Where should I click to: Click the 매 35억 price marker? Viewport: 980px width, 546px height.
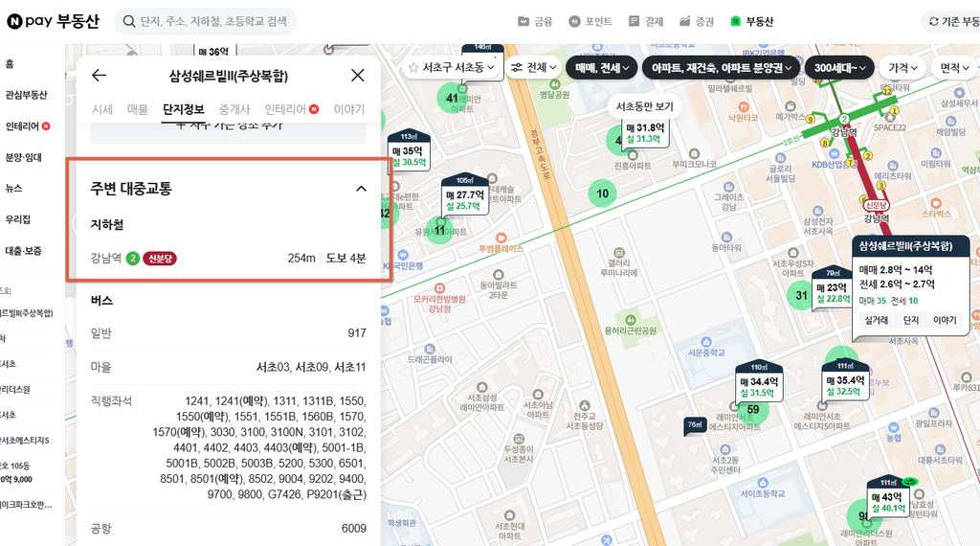pos(409,152)
